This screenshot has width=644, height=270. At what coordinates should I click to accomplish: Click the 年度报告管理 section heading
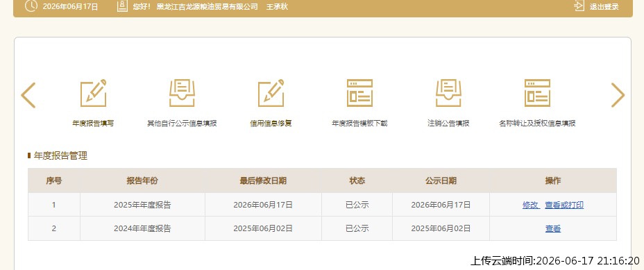(x=60, y=155)
